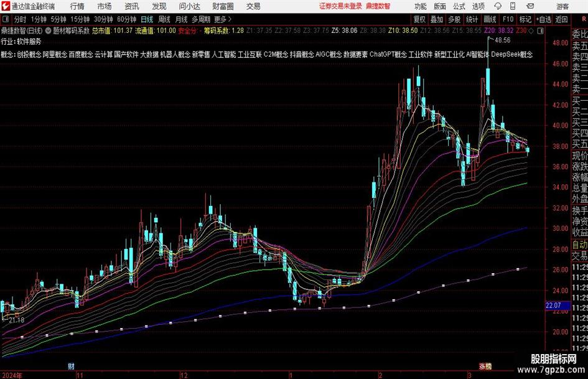Switch to the 30分钟 period
This screenshot has width=588, height=379.
pos(103,19)
